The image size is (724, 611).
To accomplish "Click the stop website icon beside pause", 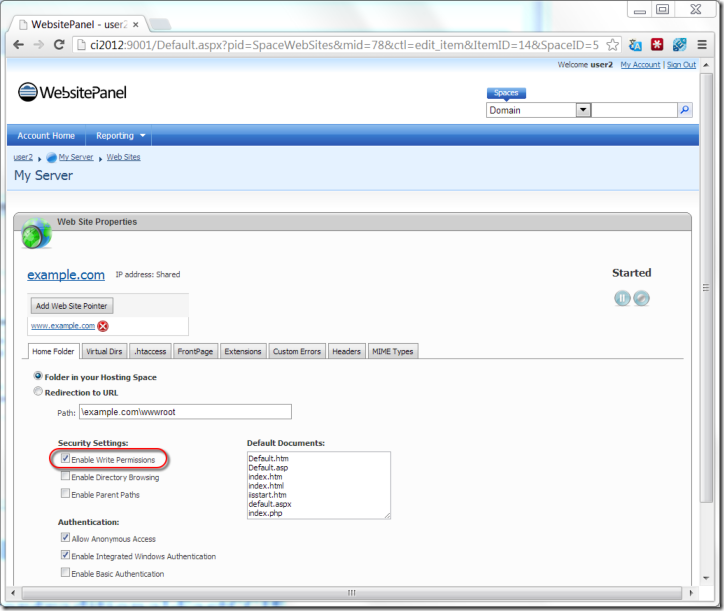I will tap(641, 298).
